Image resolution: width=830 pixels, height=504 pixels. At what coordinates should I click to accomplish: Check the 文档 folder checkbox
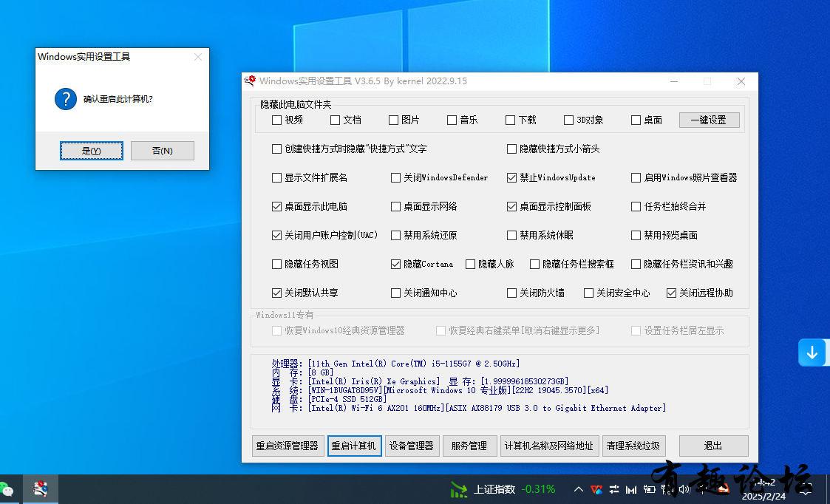[335, 120]
